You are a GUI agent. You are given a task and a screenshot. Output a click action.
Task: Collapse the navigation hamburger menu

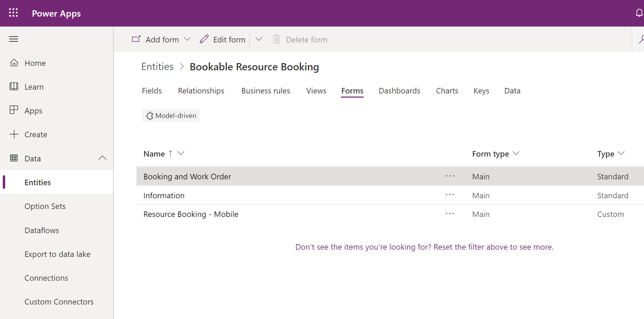tap(14, 39)
